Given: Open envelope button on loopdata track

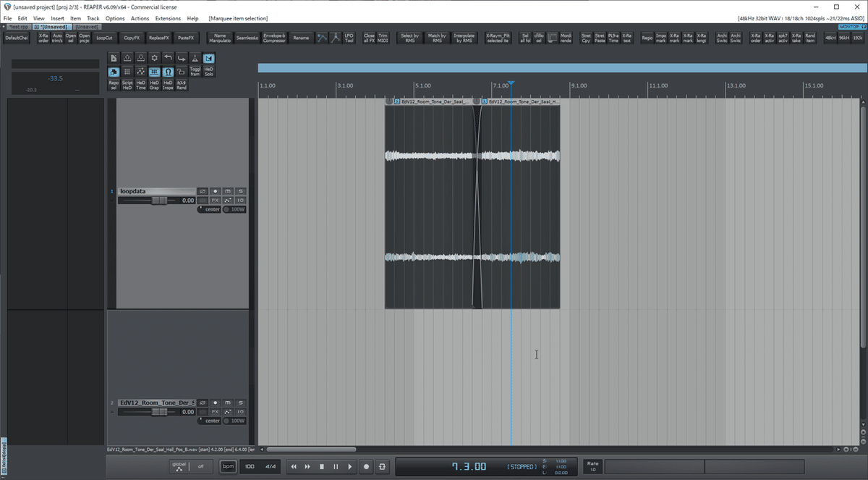Looking at the screenshot, I should click(228, 200).
